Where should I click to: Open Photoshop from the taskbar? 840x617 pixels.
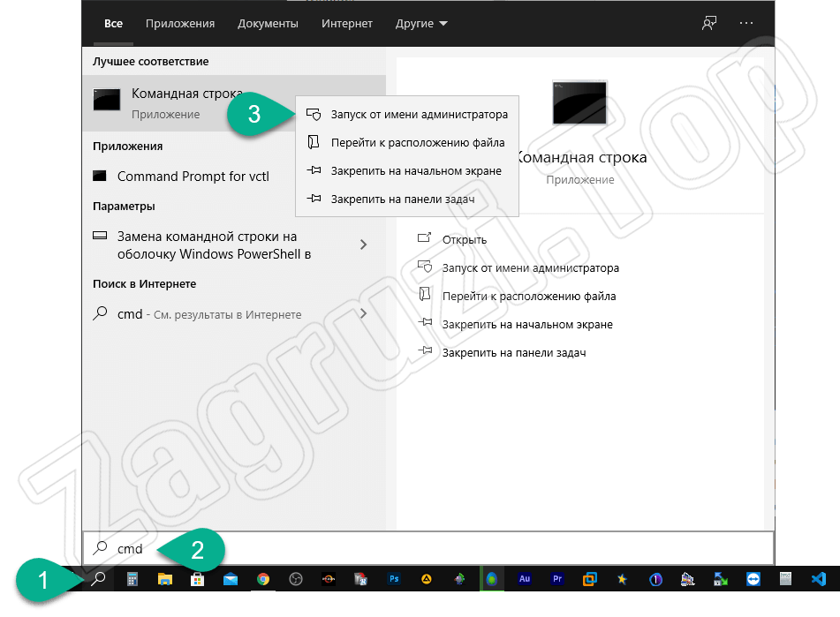[x=395, y=579]
